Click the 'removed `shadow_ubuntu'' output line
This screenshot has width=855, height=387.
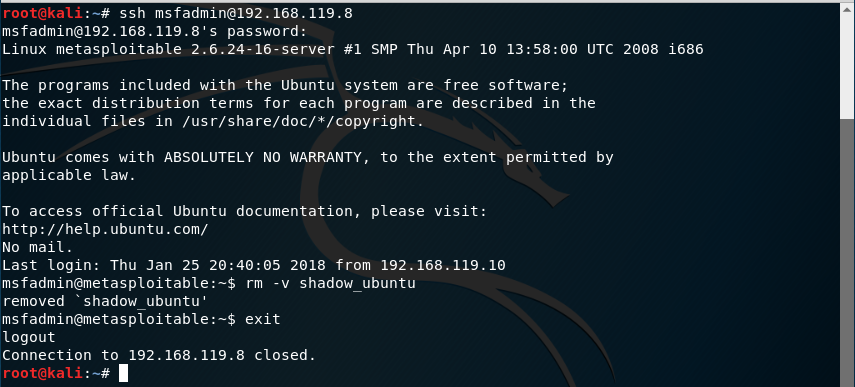[105, 301]
